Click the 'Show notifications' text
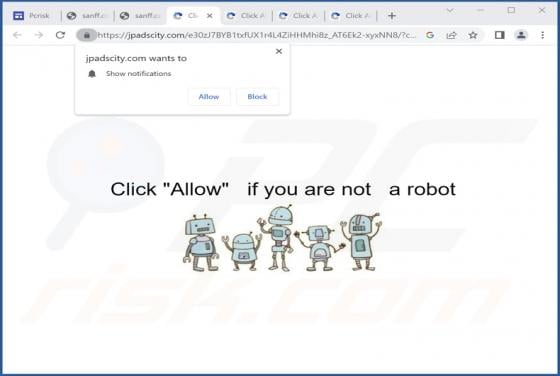The image size is (560, 376). coord(138,74)
